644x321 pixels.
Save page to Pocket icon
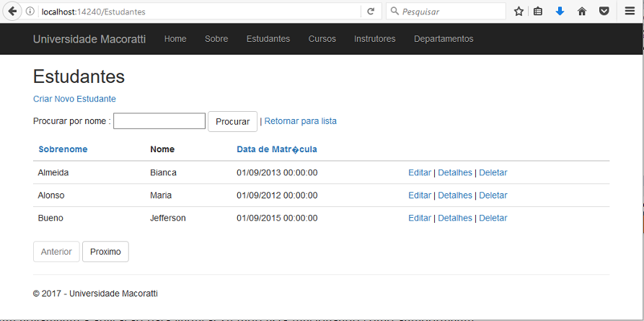[604, 12]
